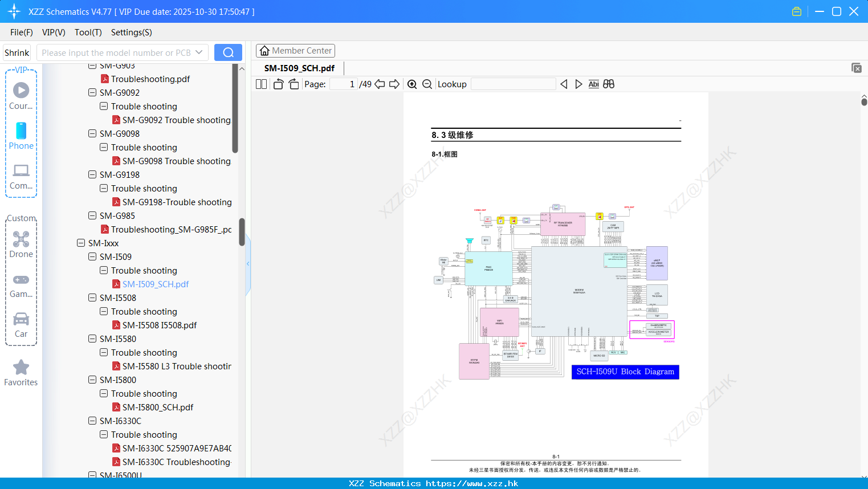Collapse the SM-G985 tree node
Viewport: 868px width, 489px height.
(92, 215)
